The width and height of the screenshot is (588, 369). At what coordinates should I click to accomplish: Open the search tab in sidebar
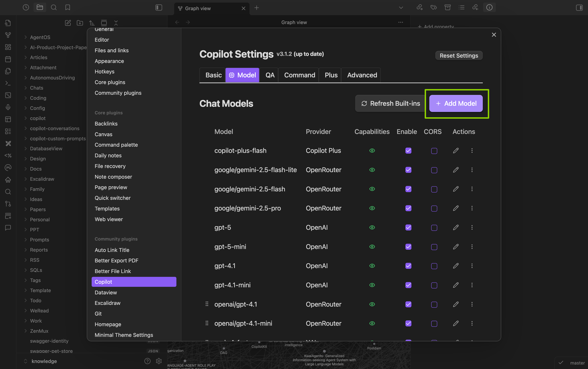(54, 8)
